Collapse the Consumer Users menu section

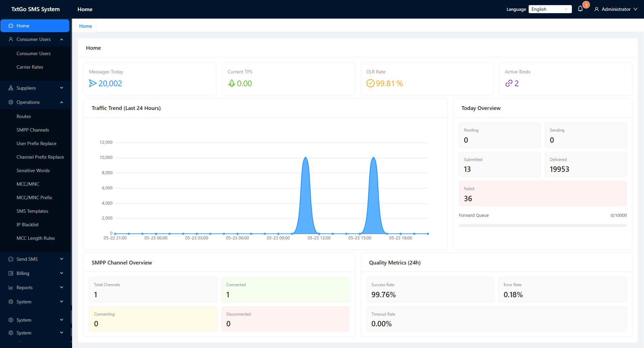coord(36,39)
